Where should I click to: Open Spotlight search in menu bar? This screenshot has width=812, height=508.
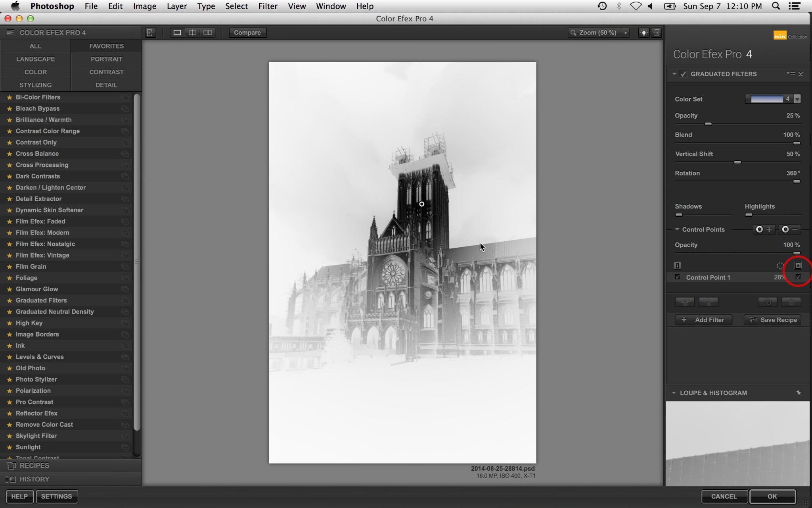click(776, 6)
